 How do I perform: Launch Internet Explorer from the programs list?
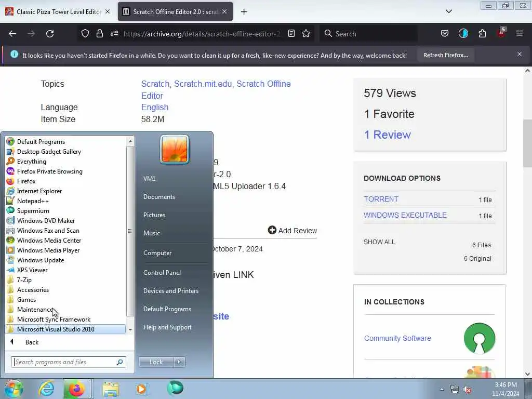pos(66,191)
